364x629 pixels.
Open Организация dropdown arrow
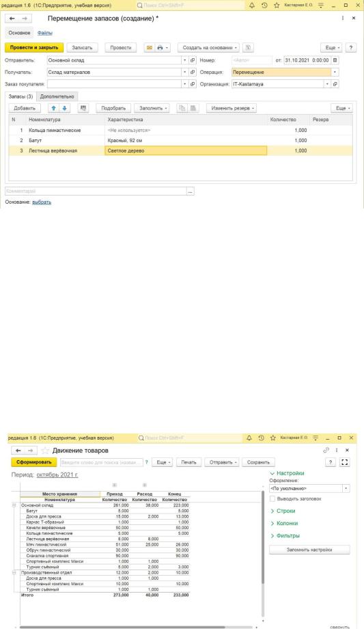click(x=328, y=84)
